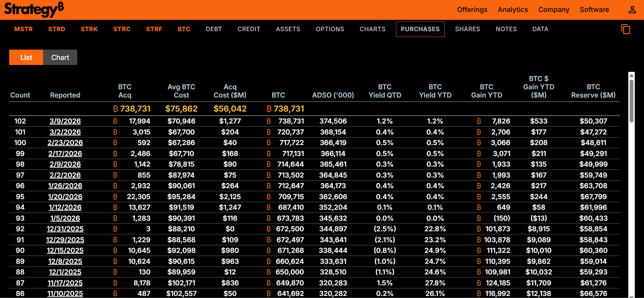The height and width of the screenshot is (298, 644).
Task: Click the Strategy logo in header
Action: coord(34,10)
